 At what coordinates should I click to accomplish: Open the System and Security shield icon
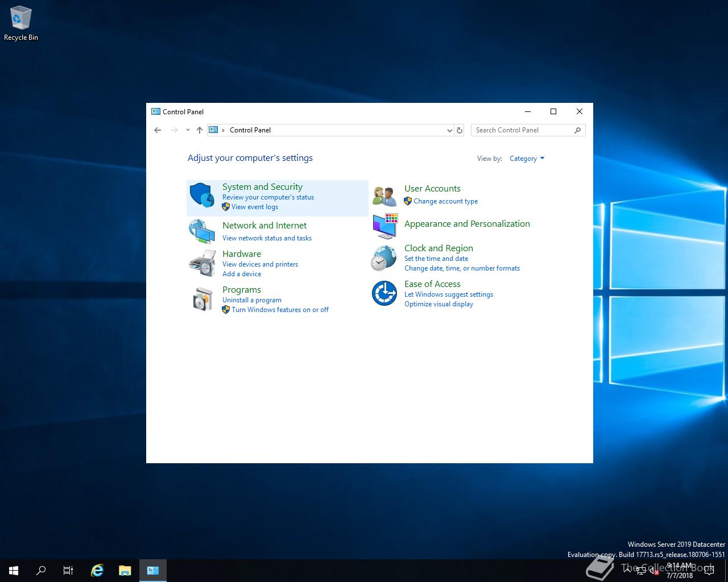pyautogui.click(x=202, y=196)
